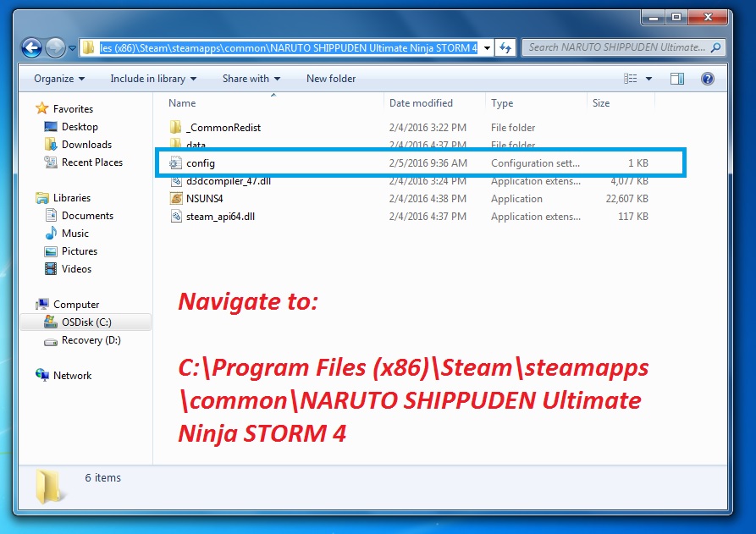Click the Network icon
756x534 pixels.
(x=42, y=375)
